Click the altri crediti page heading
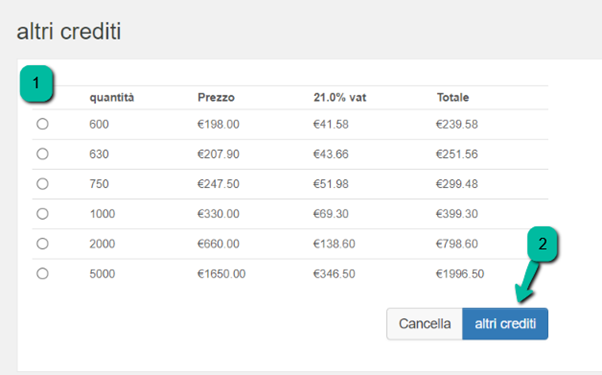 tap(69, 31)
